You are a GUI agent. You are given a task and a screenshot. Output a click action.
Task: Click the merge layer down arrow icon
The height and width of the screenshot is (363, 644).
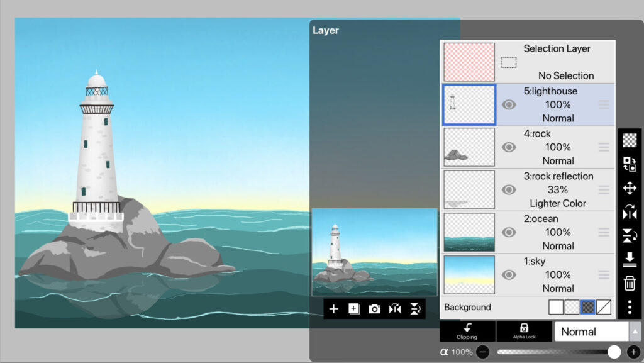[630, 260]
